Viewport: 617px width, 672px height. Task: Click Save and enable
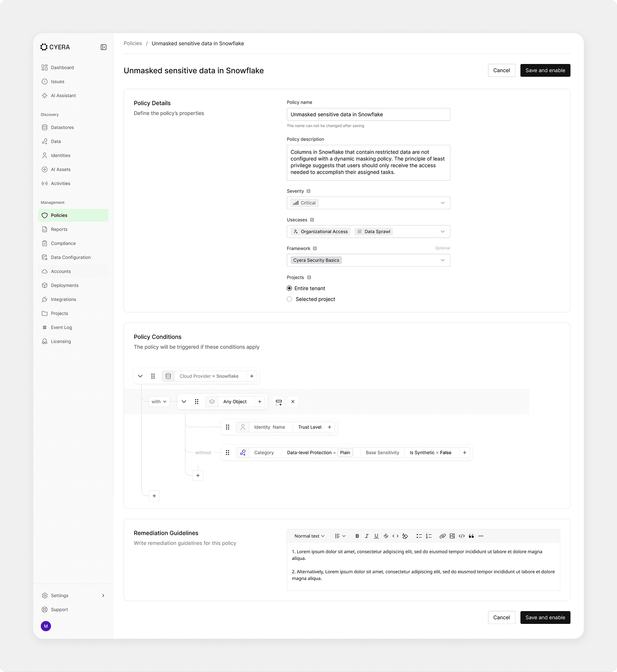point(545,70)
